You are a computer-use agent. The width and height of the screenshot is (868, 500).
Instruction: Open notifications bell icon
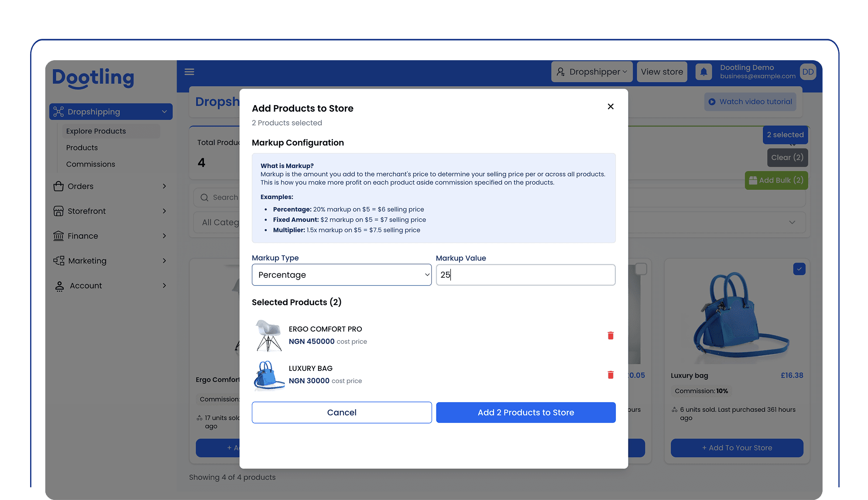coord(703,72)
